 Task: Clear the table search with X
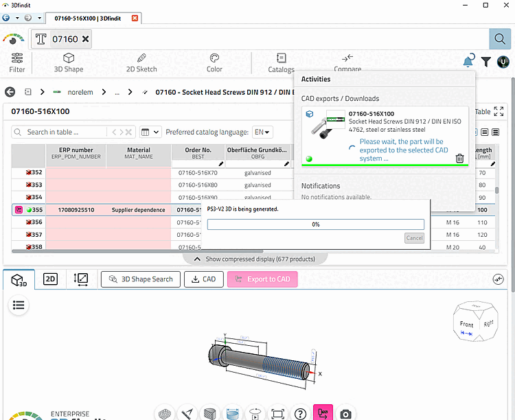point(128,132)
